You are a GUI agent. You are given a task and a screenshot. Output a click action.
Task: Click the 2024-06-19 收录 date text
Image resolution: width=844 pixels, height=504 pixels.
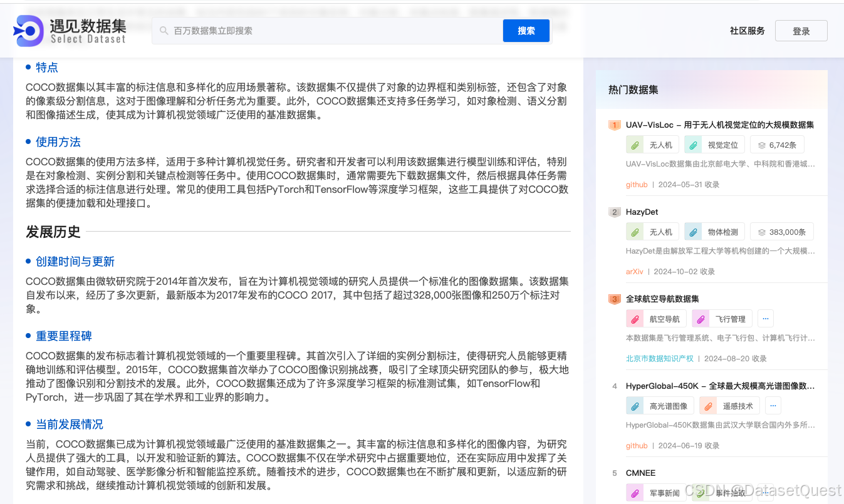coord(688,446)
